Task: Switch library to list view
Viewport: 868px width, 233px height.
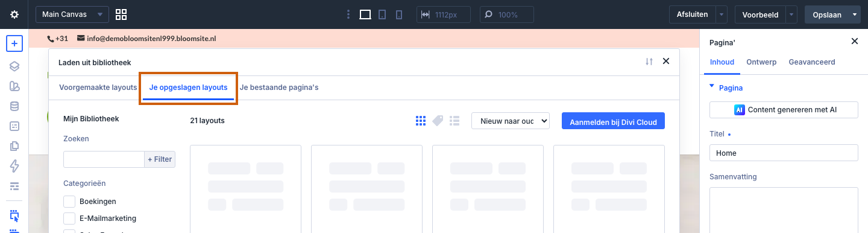Action: click(x=454, y=121)
